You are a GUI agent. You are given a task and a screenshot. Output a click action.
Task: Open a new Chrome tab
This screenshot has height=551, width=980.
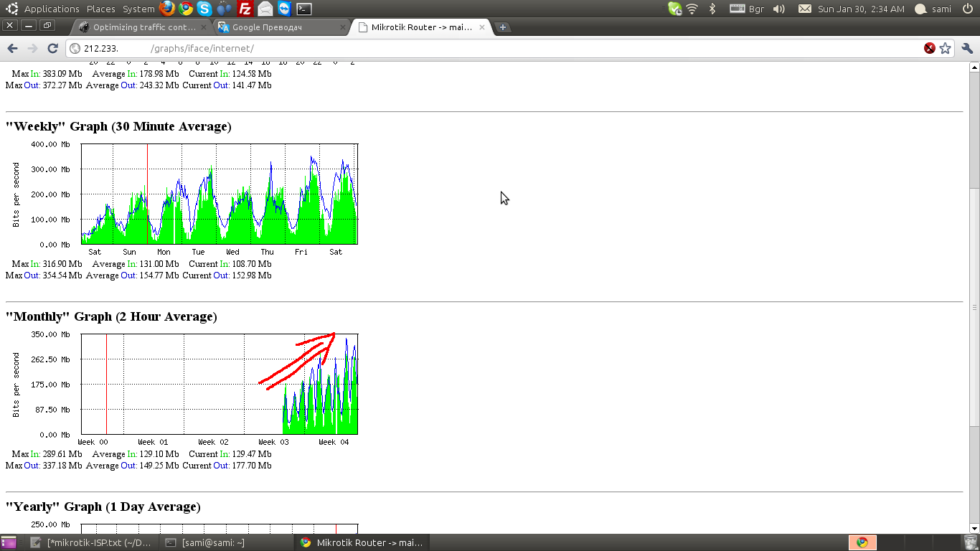pos(503,27)
